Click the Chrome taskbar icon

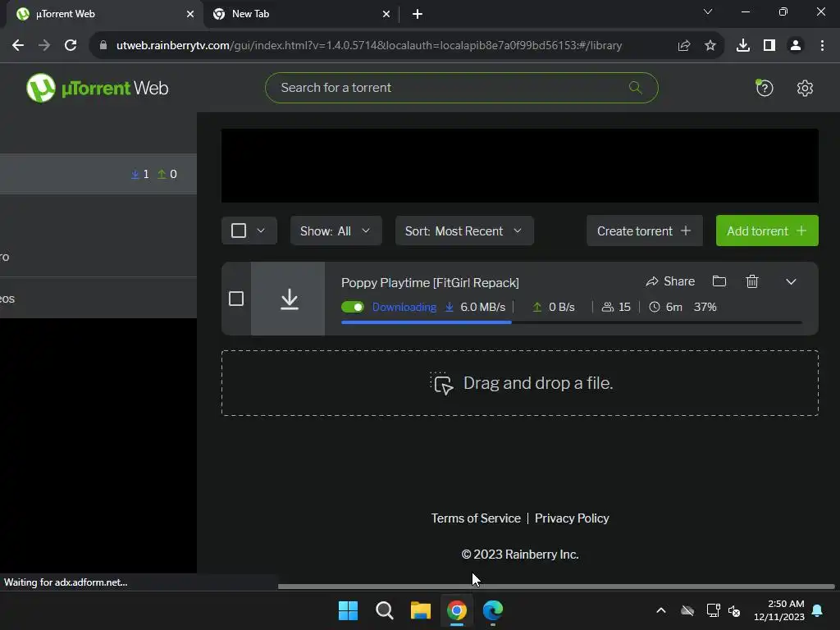(x=456, y=610)
